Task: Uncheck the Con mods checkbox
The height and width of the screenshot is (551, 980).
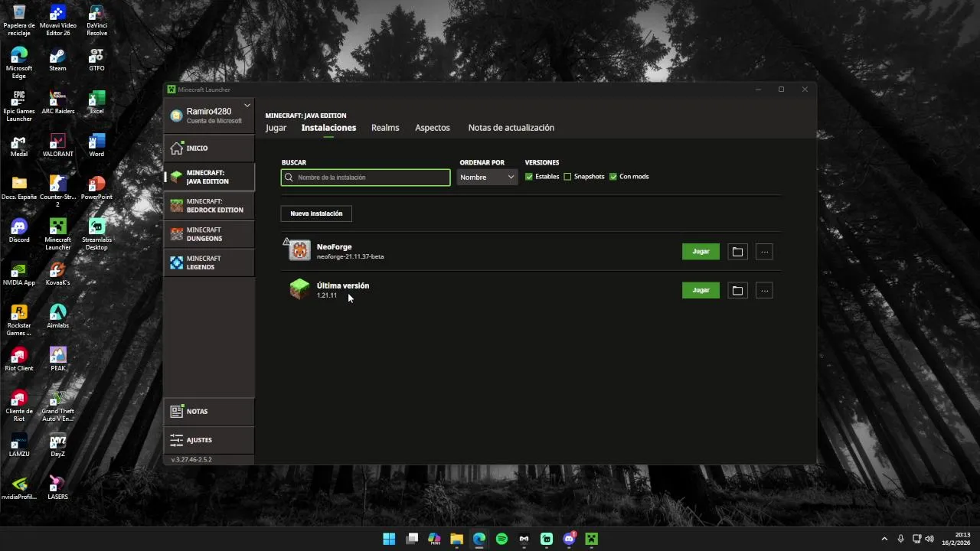Action: pos(613,177)
